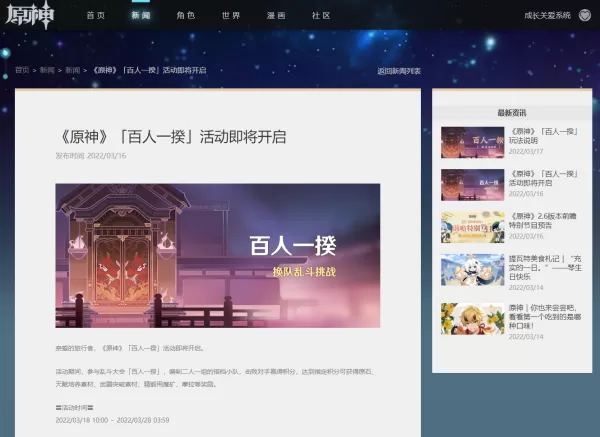Open sidebar news title 提瓦特美食札记 琴生日快乐
Viewport: 600px width, 437px height.
coord(545,267)
